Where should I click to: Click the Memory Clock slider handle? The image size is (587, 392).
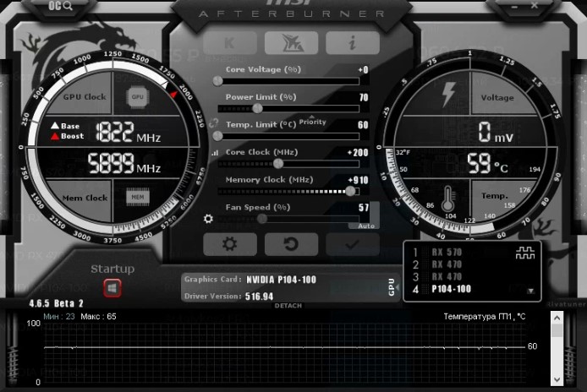(x=351, y=191)
